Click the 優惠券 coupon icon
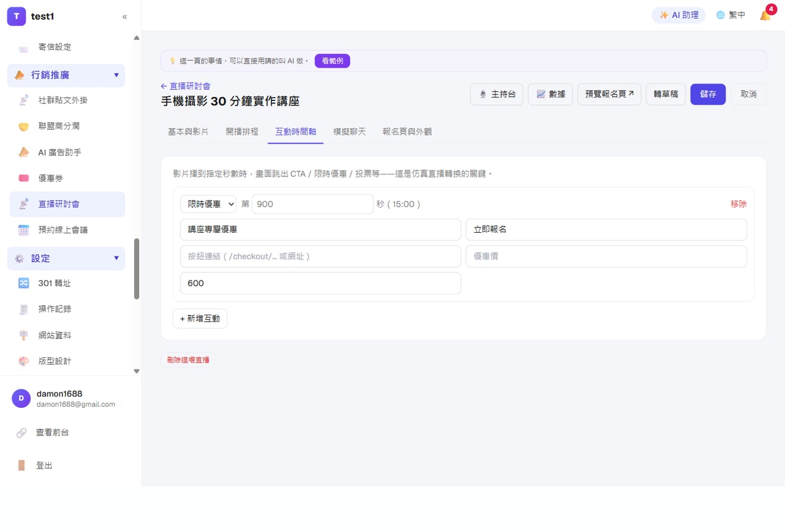The width and height of the screenshot is (785, 532). pos(24,178)
